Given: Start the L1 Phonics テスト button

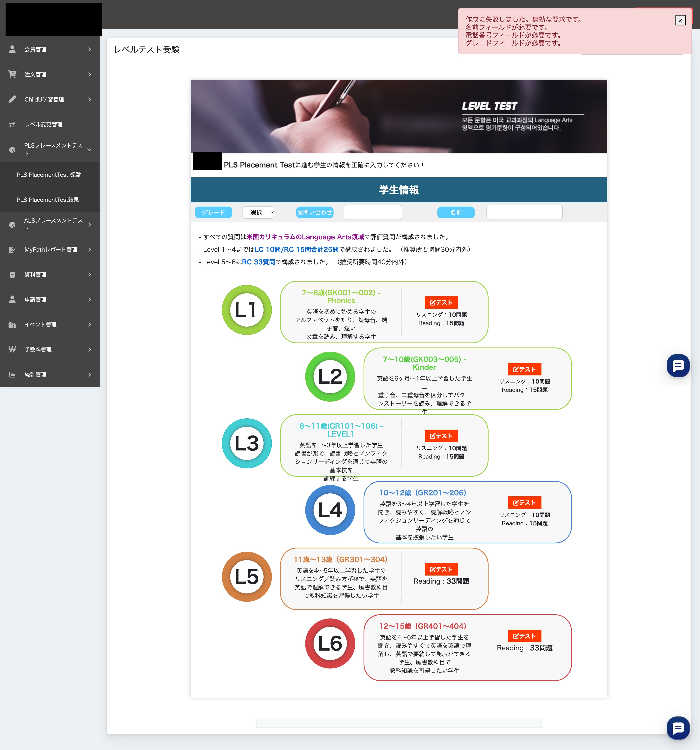Looking at the screenshot, I should coord(441,303).
